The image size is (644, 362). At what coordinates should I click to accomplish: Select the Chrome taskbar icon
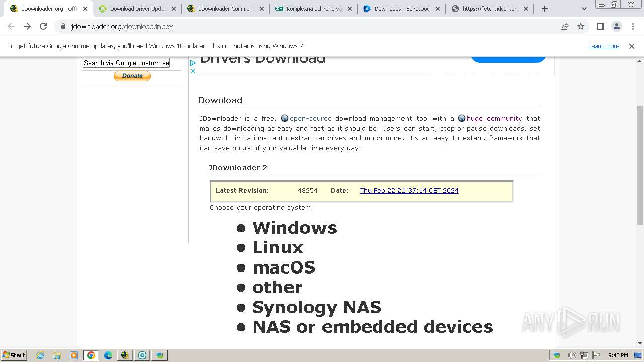[x=91, y=355]
